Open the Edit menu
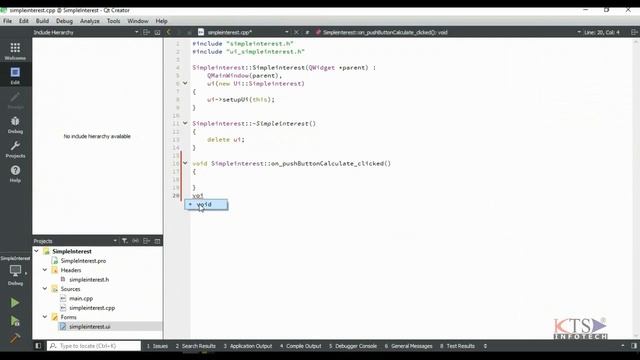Screen dimensions: 640x360 coord(24,21)
